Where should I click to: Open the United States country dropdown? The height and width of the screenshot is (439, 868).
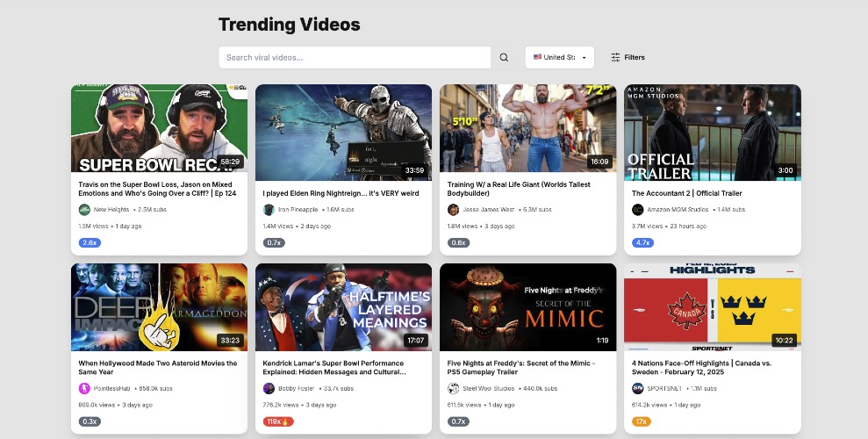560,58
